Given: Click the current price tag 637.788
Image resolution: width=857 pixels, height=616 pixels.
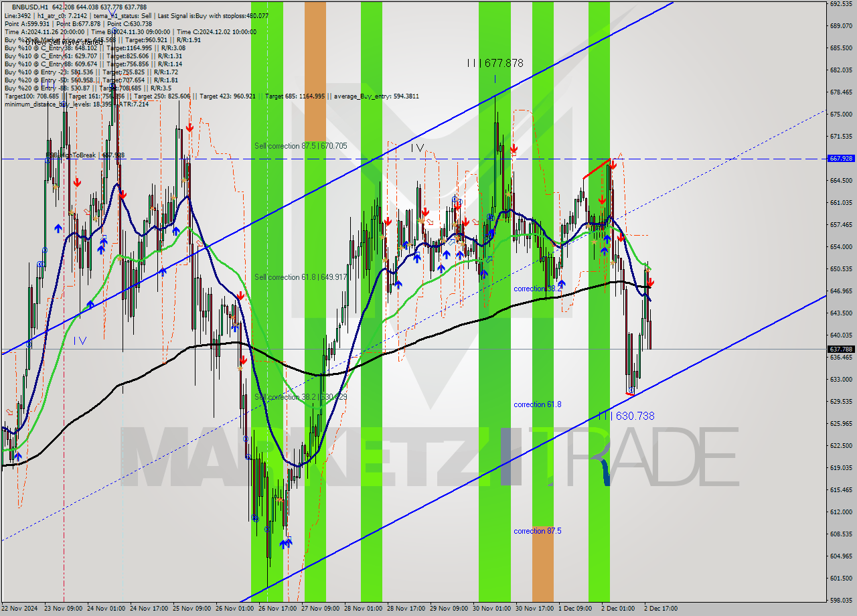Looking at the screenshot, I should tap(841, 349).
